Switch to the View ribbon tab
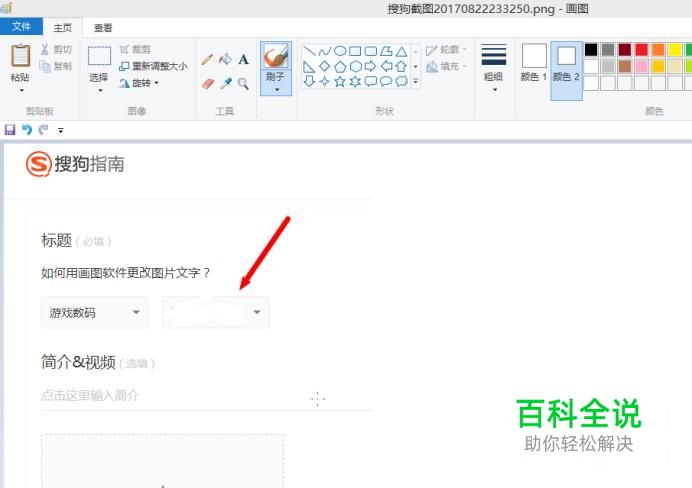The height and width of the screenshot is (488, 692). point(103,27)
